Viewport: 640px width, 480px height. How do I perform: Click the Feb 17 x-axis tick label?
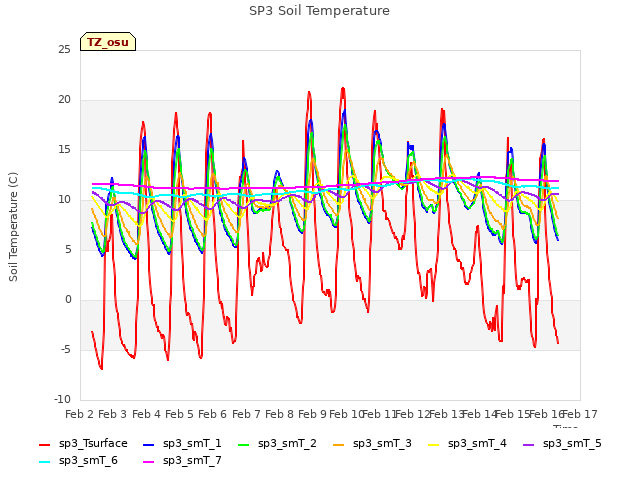point(580,414)
